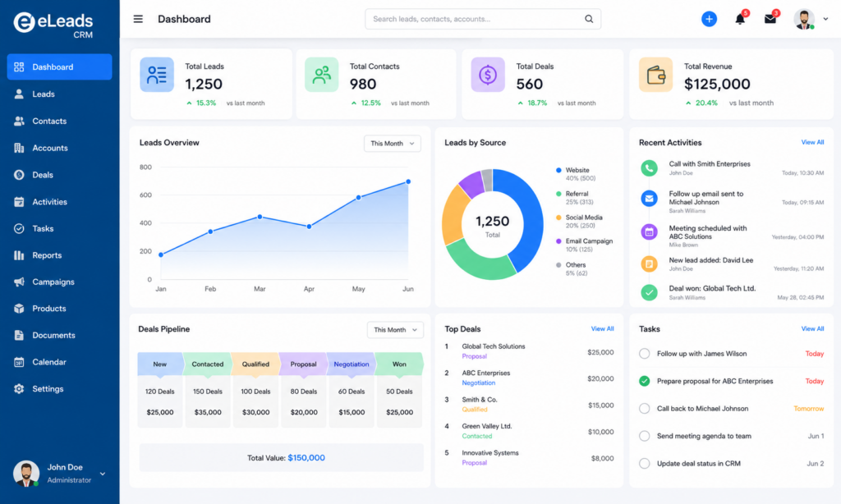Click the Referral legend green dot
The width and height of the screenshot is (841, 504).
558,194
